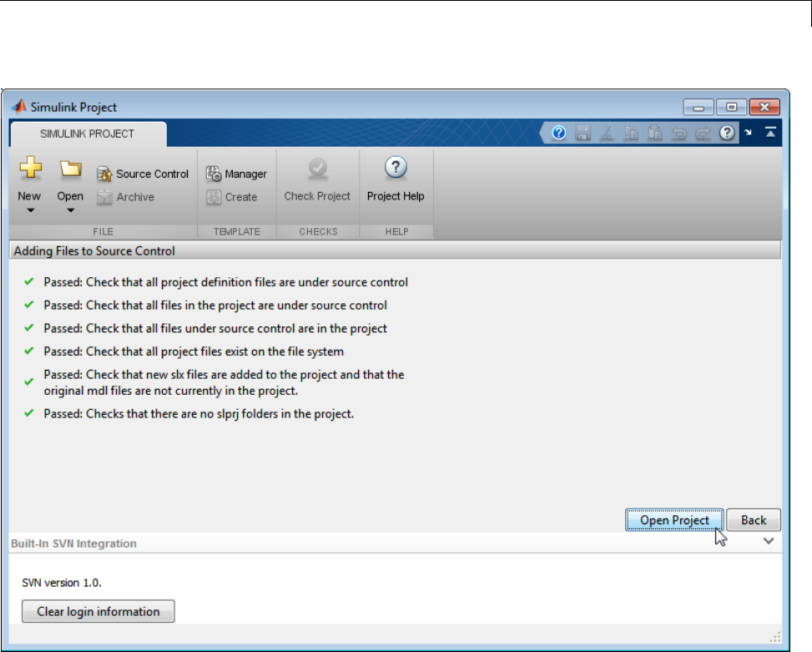
Task: Expand the New dropdown arrow
Action: coord(31,210)
